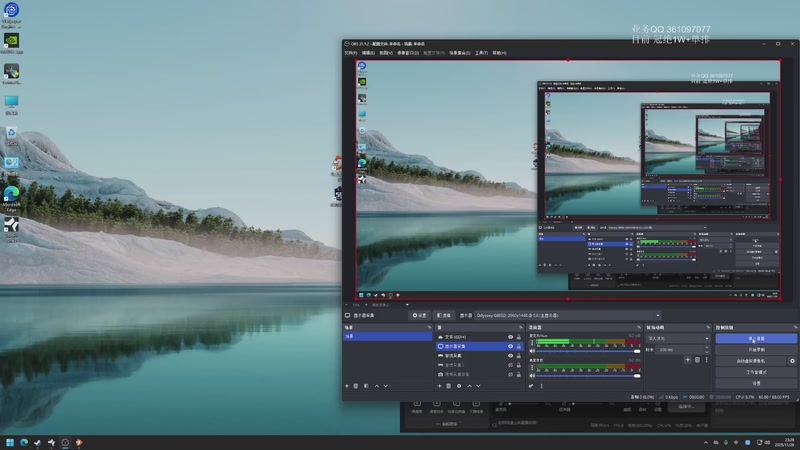
Task: Show the dimmed source above 视频采集设备
Action: tap(510, 365)
